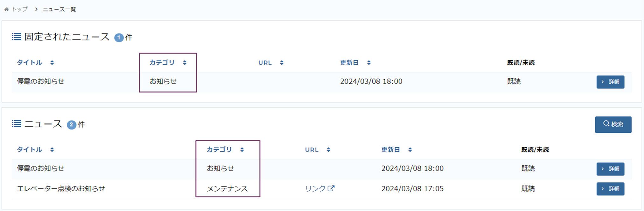Screen dimensions: 644x211
Task: Click list icon beside 固定されたニュース heading
Action: coord(17,37)
